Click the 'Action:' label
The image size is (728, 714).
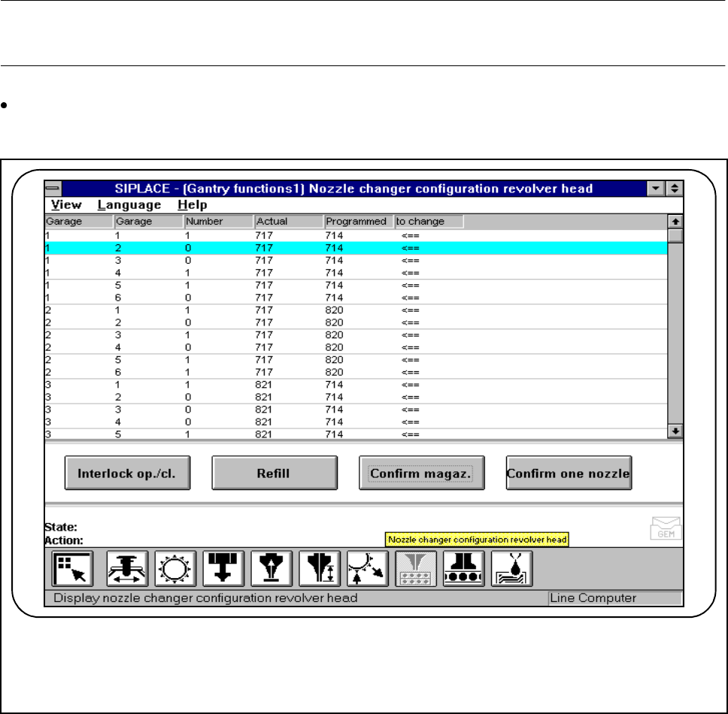[x=64, y=540]
